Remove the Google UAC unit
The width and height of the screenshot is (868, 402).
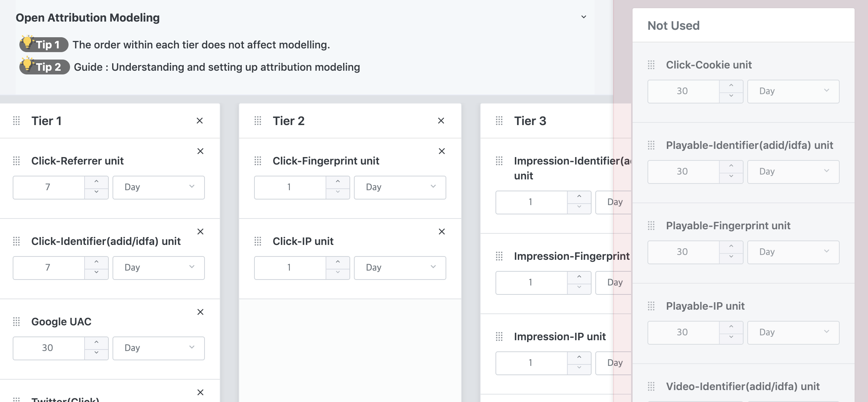click(200, 312)
